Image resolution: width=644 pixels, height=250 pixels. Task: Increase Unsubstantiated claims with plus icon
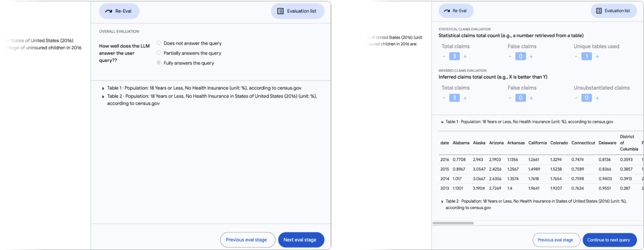(597, 98)
